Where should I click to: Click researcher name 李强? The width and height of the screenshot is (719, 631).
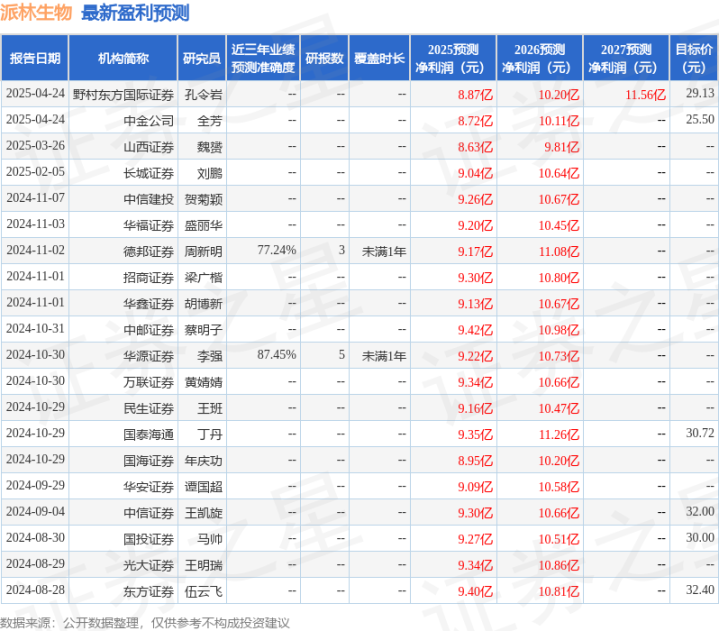[210, 356]
